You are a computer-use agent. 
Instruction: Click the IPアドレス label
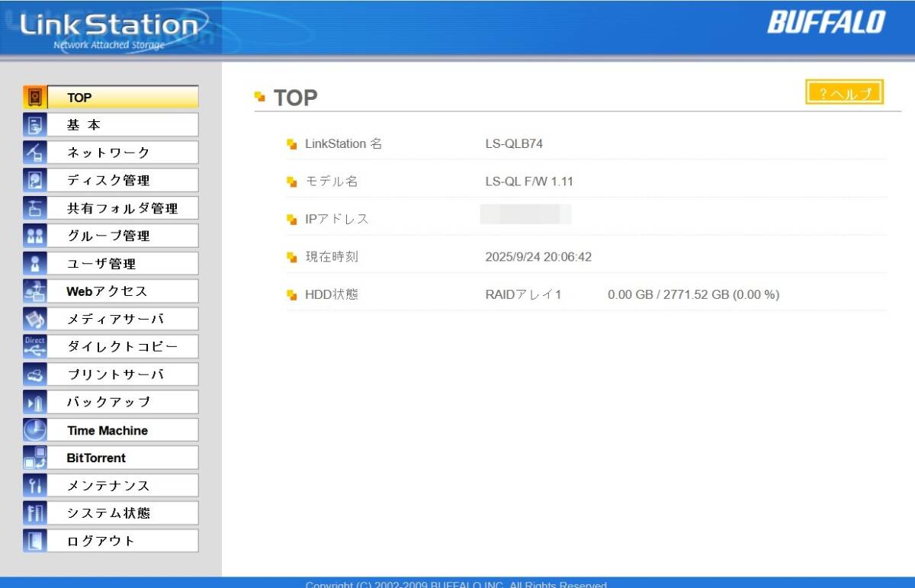click(337, 219)
